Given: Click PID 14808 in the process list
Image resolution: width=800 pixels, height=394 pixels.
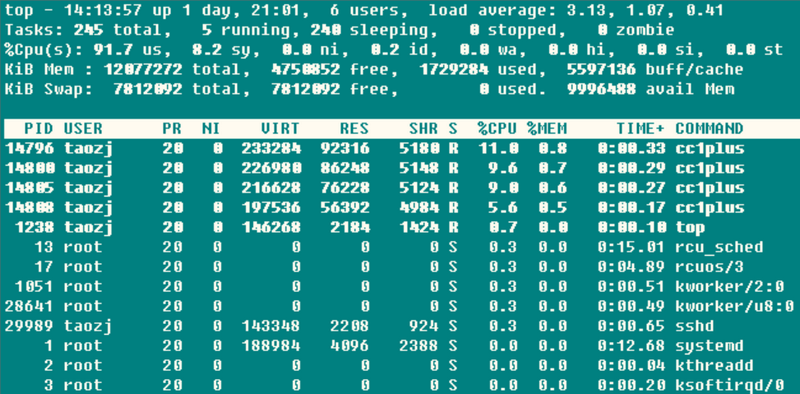Looking at the screenshot, I should 29,208.
